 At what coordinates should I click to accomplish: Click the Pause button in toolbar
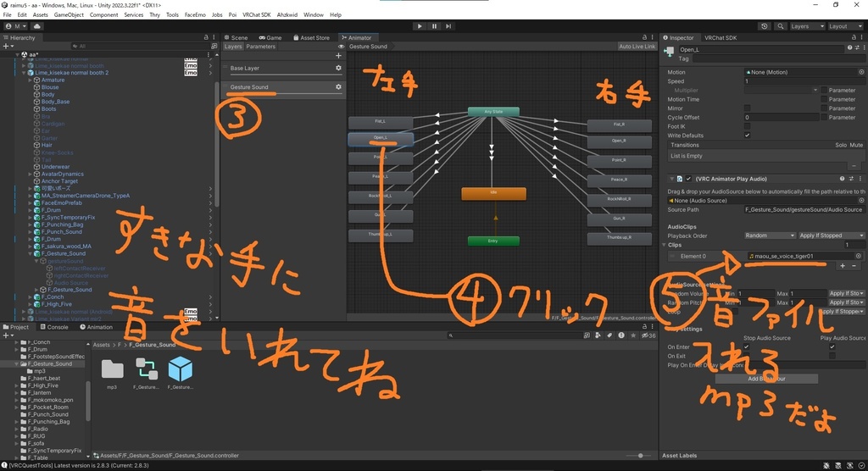(x=434, y=26)
